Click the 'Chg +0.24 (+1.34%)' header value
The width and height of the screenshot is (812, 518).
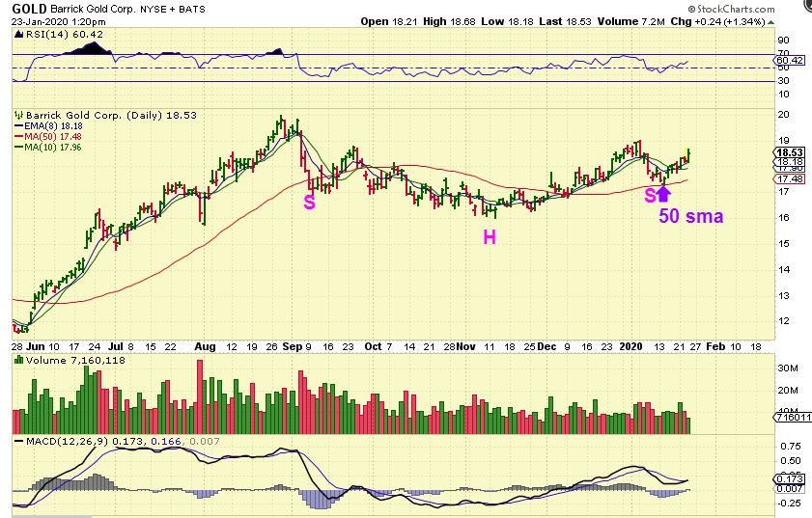pos(717,21)
